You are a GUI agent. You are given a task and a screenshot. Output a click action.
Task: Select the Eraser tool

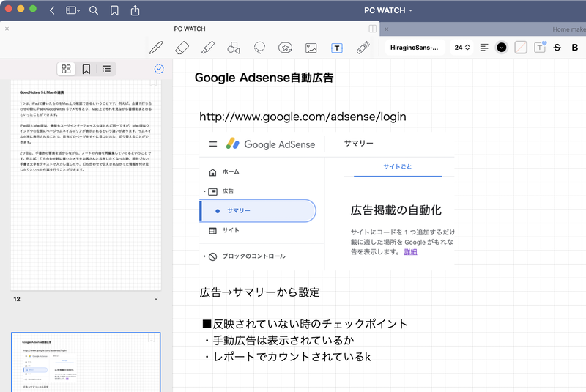182,48
